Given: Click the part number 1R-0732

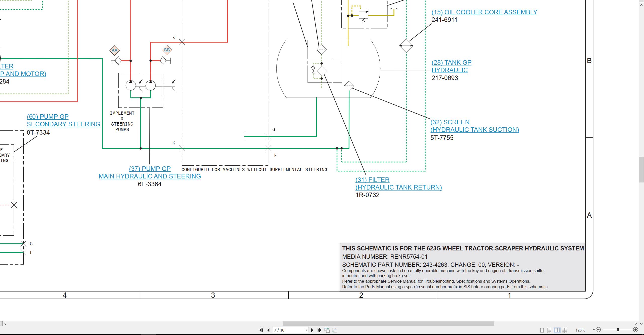Looking at the screenshot, I should click(368, 195).
